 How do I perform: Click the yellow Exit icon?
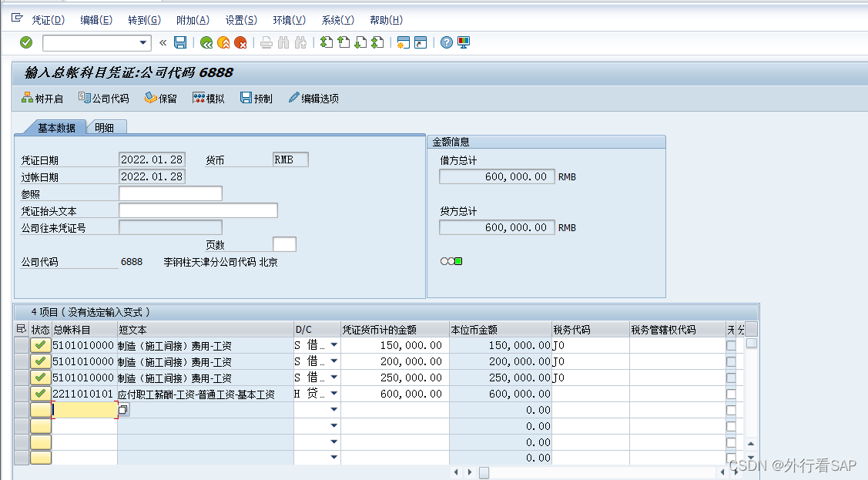tap(223, 42)
